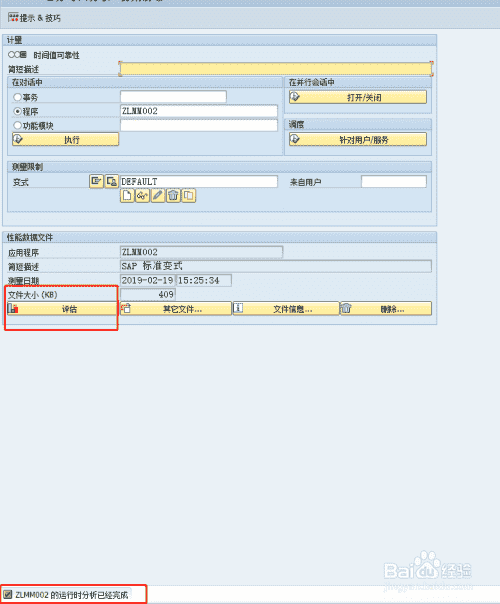Click the change variant pencil icon
Screen dimensions: 500x604
[x=158, y=196]
